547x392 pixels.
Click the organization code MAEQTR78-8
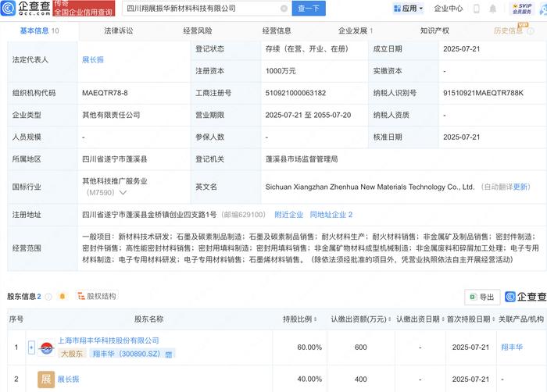105,93
